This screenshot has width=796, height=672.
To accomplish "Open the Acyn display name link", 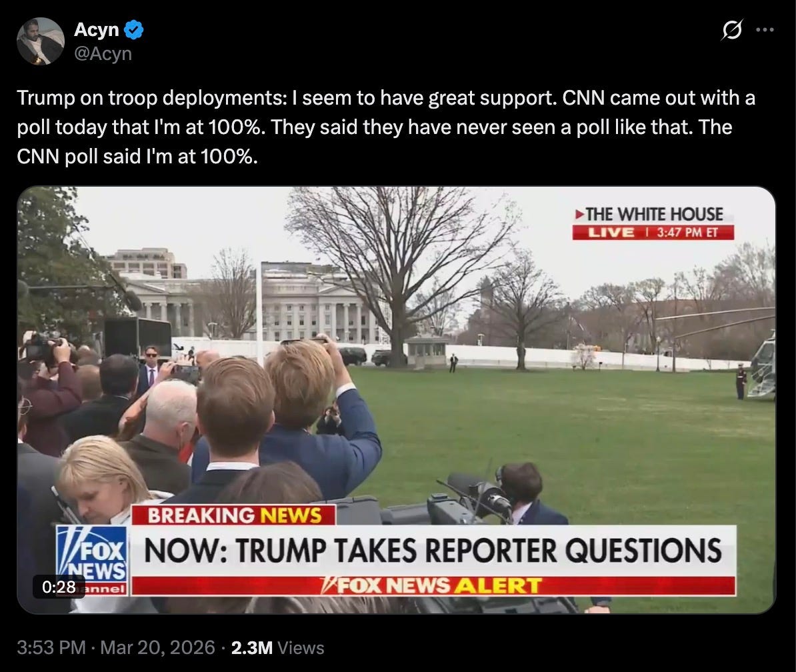I will [x=97, y=29].
